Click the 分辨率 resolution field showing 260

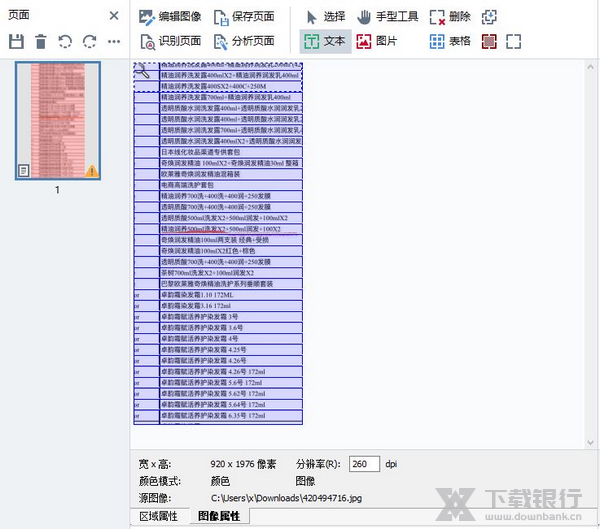[364, 464]
